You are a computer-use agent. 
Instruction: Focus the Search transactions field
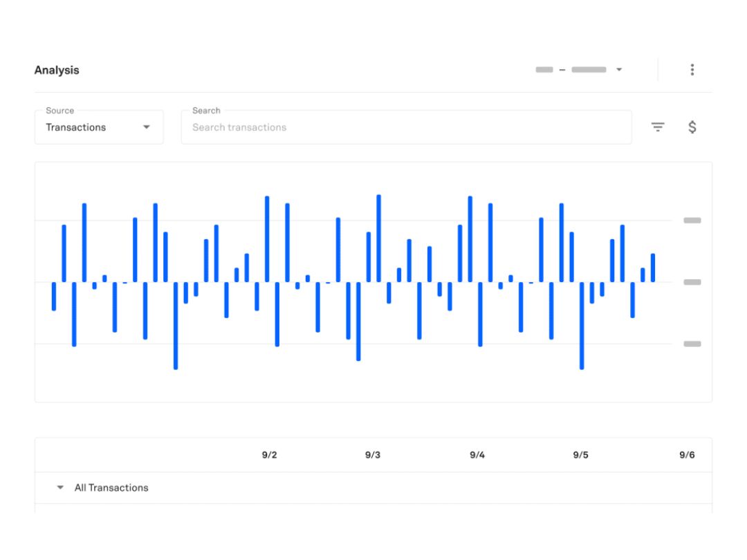click(407, 127)
